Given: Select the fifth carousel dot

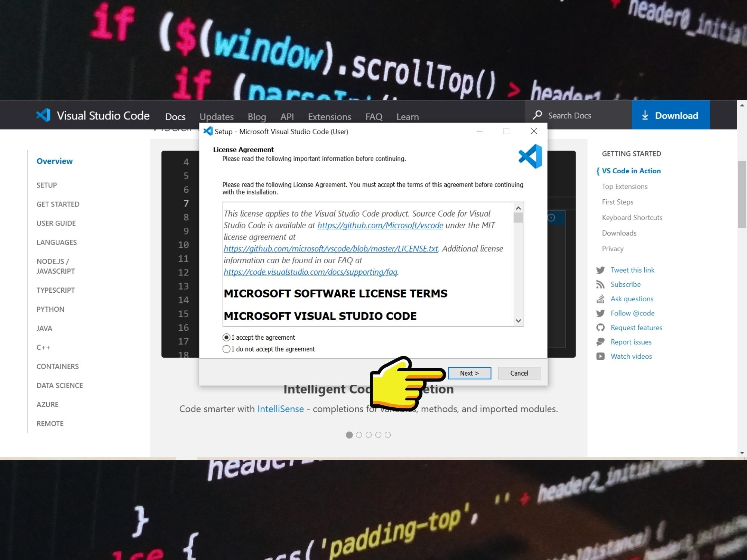Looking at the screenshot, I should click(388, 435).
